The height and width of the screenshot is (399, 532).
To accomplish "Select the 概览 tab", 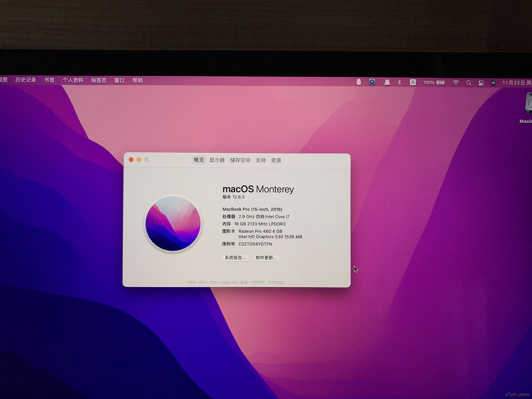I will [199, 160].
